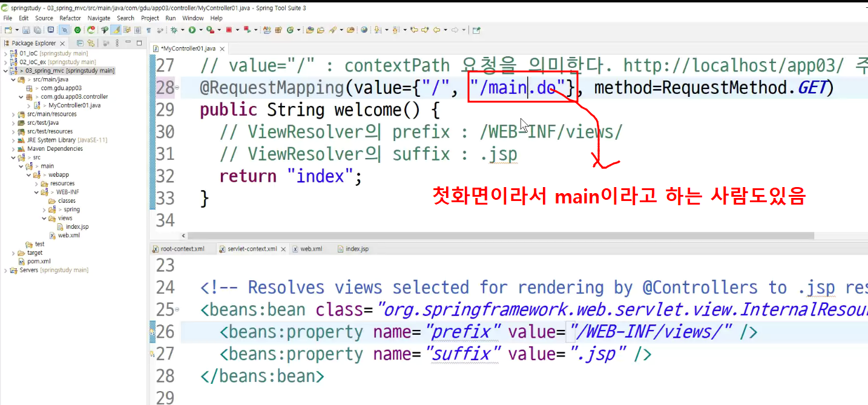The height and width of the screenshot is (405, 868).
Task: Click the Boot Dashboard green power icon
Action: point(77,30)
